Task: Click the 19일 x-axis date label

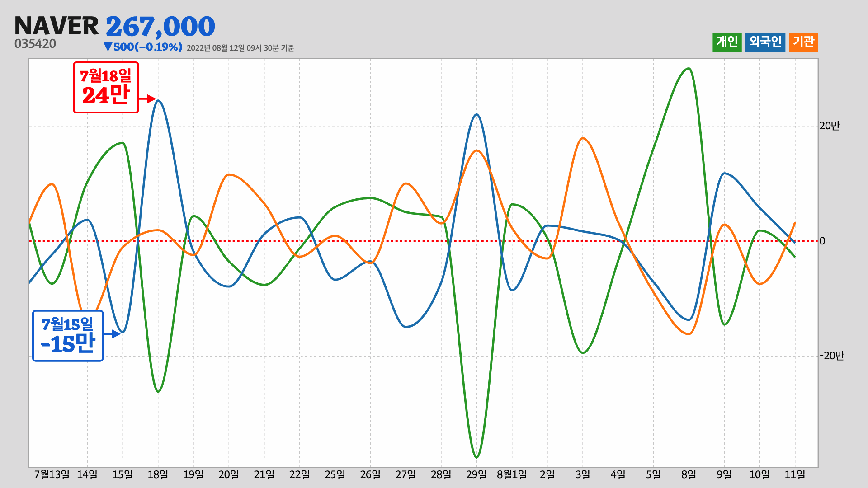Action: [193, 475]
